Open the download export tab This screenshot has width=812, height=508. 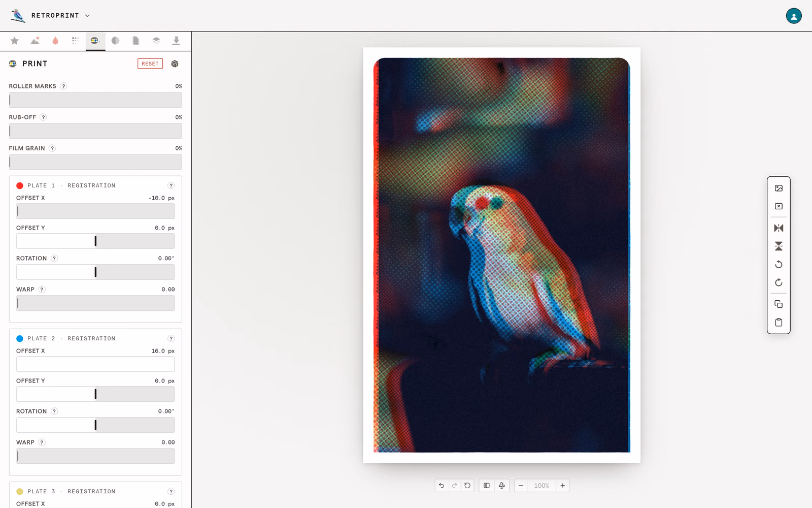click(176, 41)
